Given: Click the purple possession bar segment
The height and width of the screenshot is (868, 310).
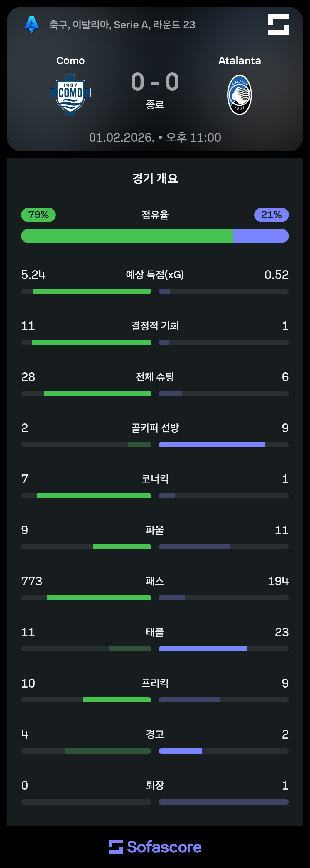Looking at the screenshot, I should (x=260, y=236).
